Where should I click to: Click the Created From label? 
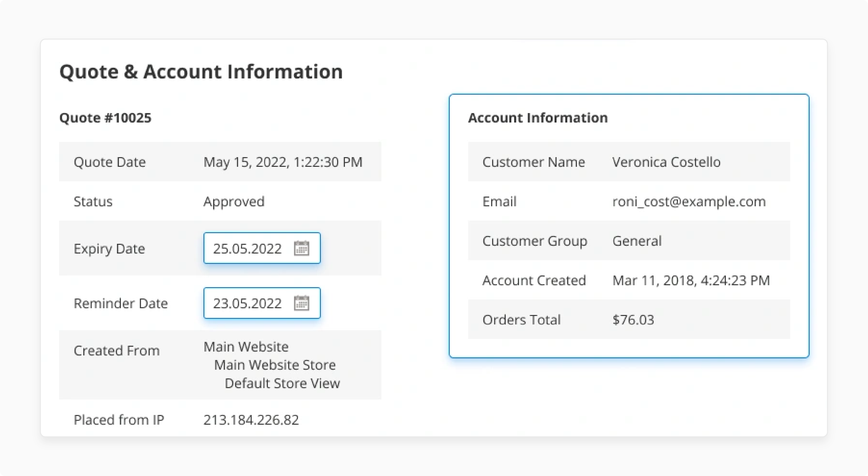(116, 351)
